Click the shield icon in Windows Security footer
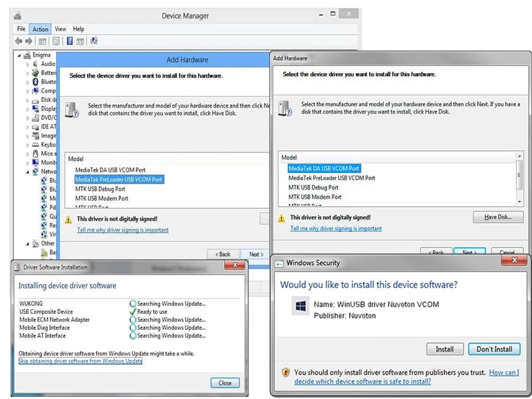532x399 pixels. click(x=286, y=372)
